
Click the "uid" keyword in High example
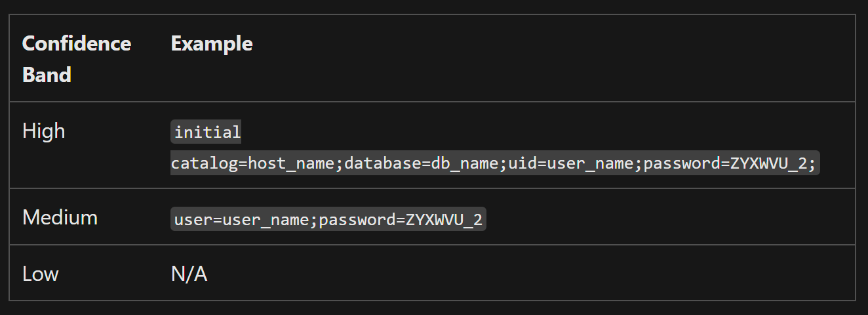tap(522, 163)
